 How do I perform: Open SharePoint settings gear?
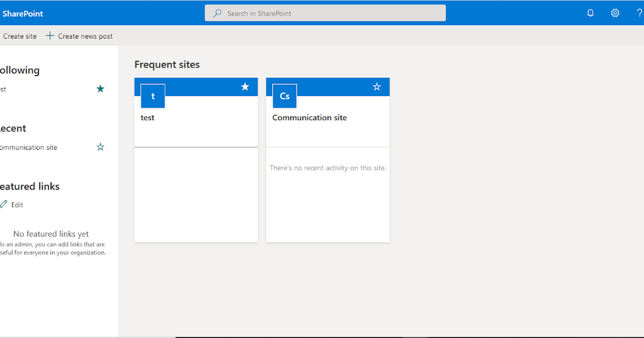pyautogui.click(x=615, y=12)
